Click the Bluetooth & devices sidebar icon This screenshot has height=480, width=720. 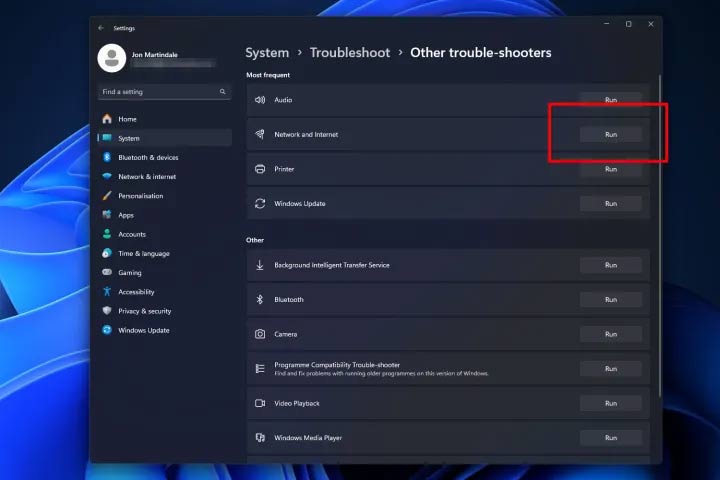coord(107,157)
